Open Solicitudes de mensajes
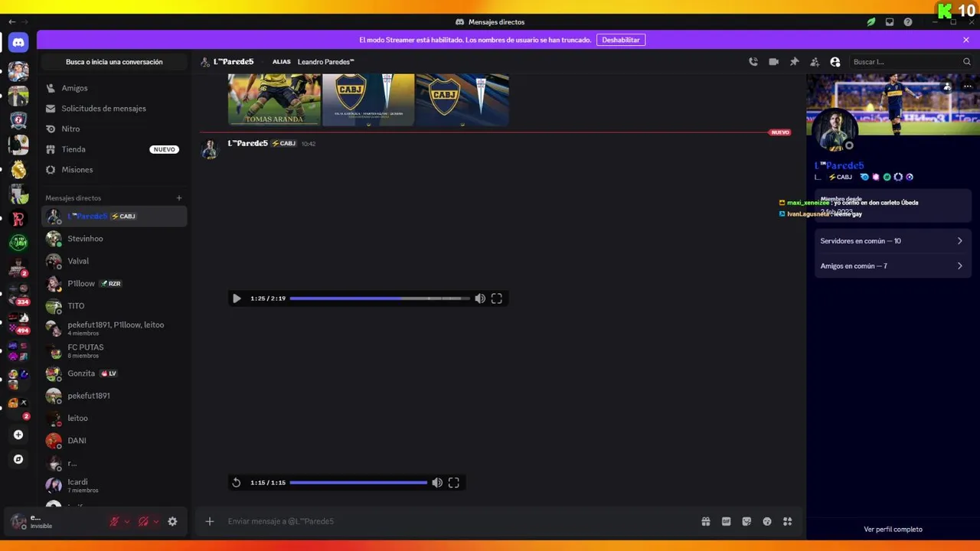The width and height of the screenshot is (980, 551). 114,109
